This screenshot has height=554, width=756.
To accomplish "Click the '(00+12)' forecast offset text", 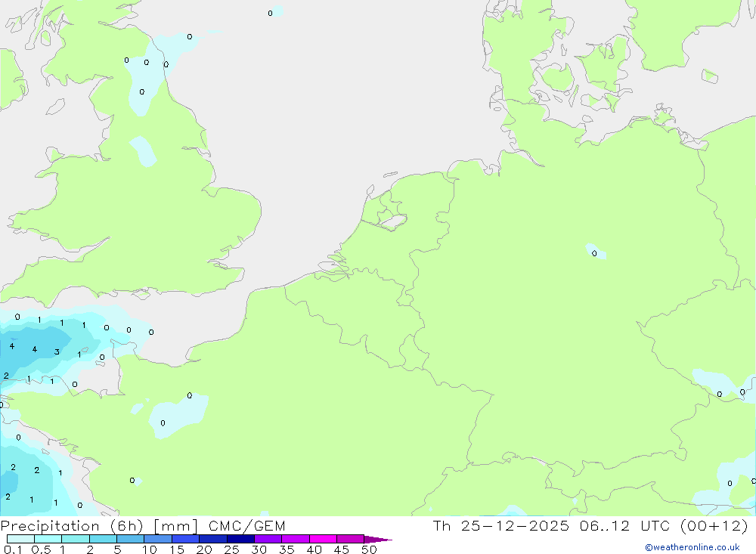I will point(714,526).
